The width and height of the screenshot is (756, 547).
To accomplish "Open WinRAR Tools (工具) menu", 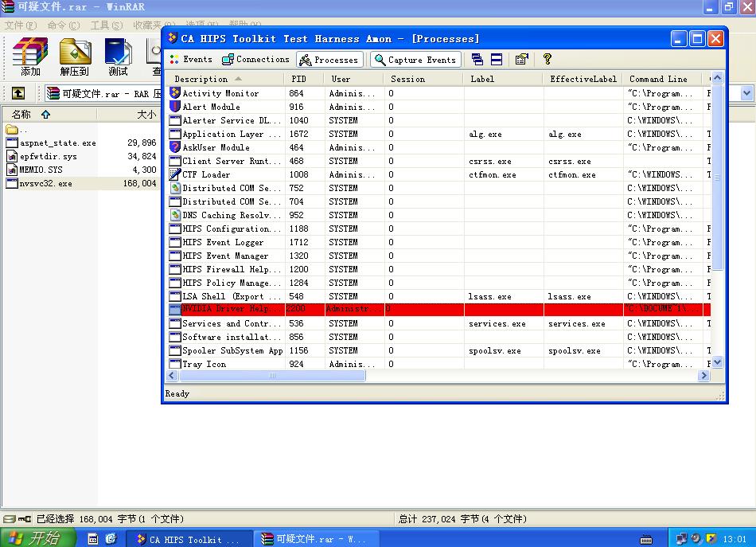I will pos(107,25).
